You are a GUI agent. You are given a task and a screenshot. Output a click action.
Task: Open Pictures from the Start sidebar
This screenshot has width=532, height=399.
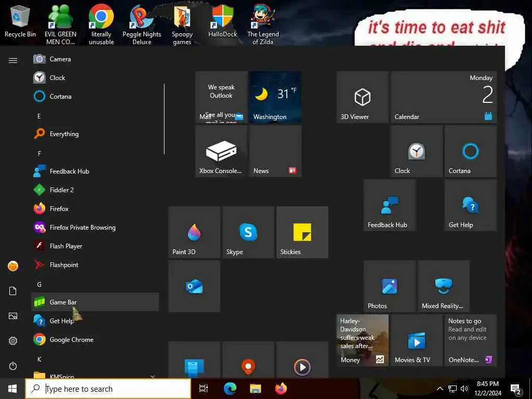(13, 316)
